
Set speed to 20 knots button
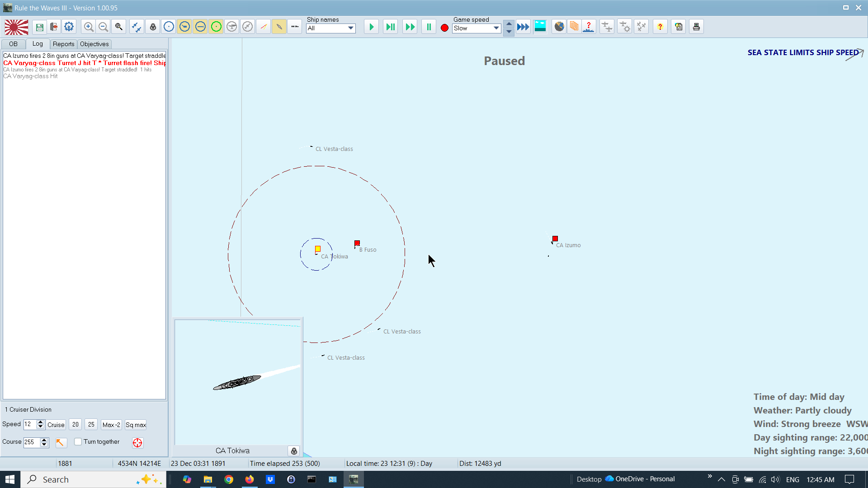(x=75, y=425)
